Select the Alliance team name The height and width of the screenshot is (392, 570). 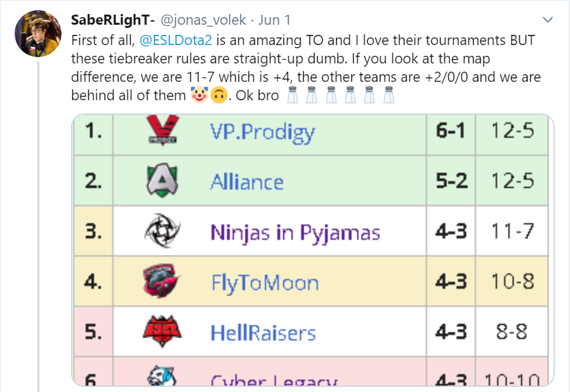[247, 181]
